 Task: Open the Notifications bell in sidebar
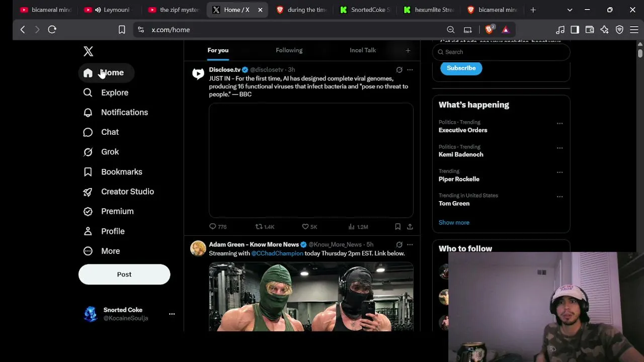coord(88,112)
